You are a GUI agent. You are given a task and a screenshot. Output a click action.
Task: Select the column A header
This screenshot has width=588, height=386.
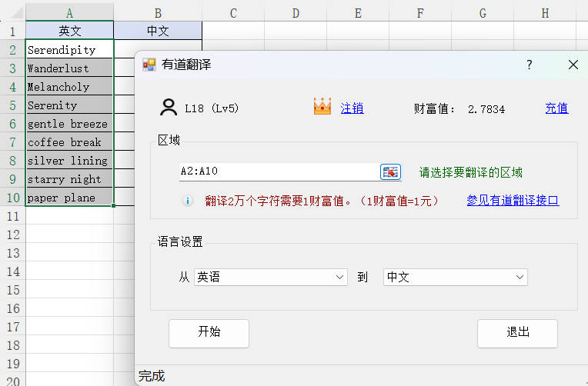(x=69, y=13)
